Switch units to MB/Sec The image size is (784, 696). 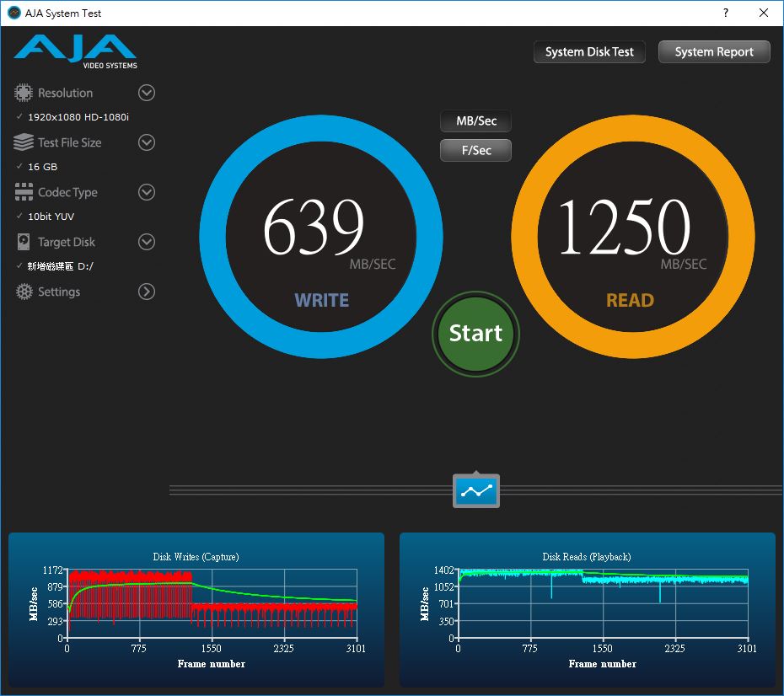click(476, 120)
